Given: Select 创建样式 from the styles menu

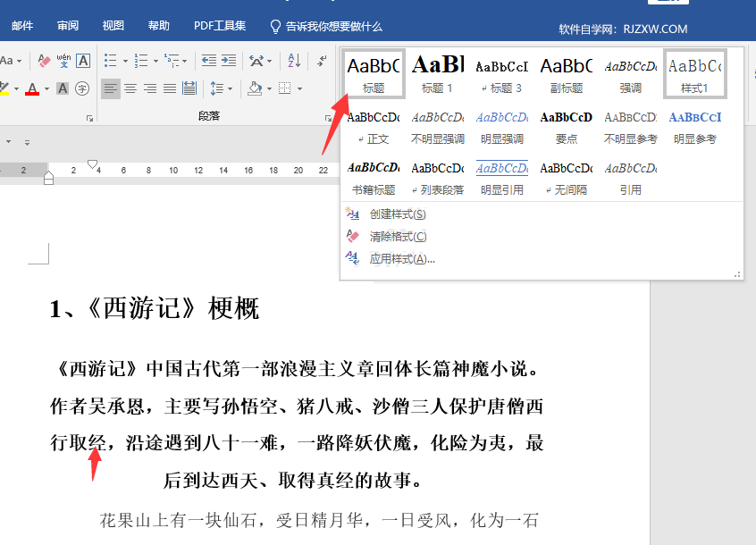Looking at the screenshot, I should tap(397, 214).
